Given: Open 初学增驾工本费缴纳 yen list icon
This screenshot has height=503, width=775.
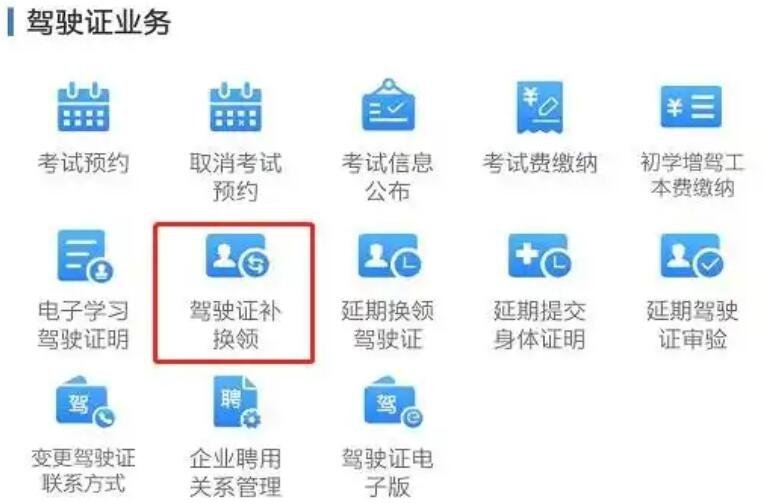Looking at the screenshot, I should point(691,106).
